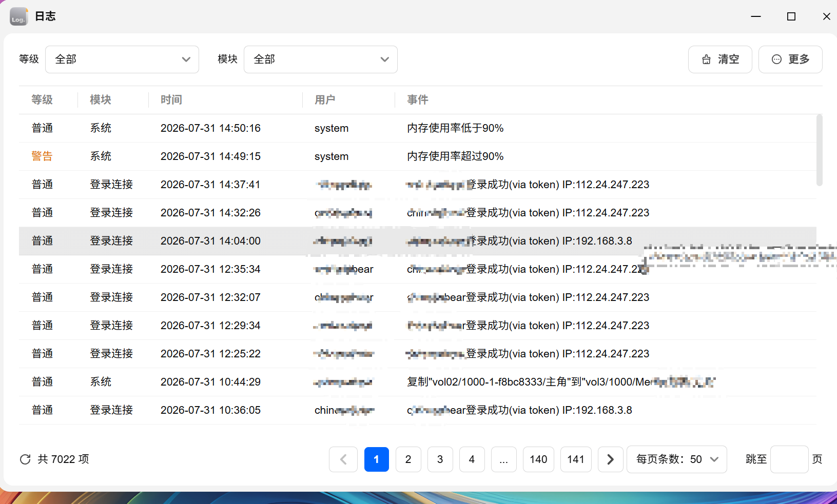Click the refresh icon beside total count
837x504 pixels.
(25, 459)
